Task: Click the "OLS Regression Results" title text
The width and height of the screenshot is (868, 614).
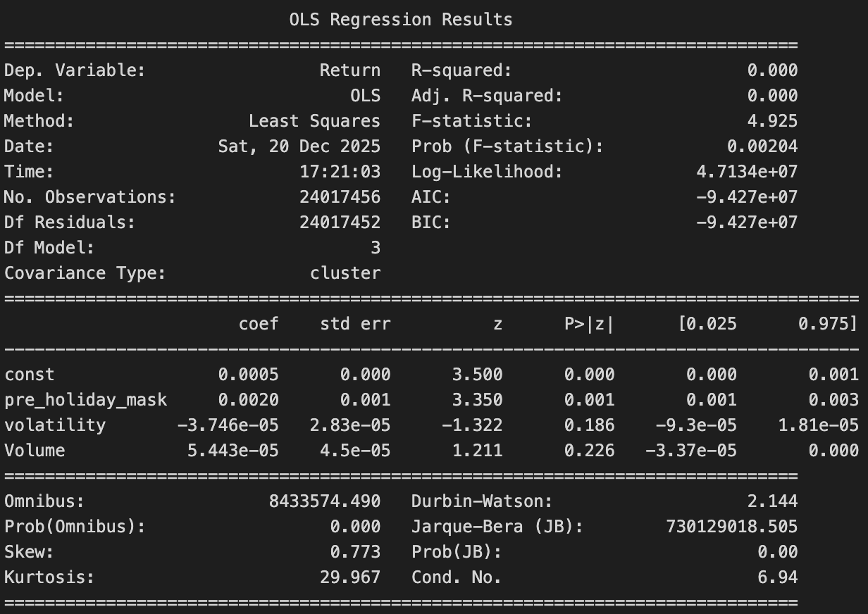Action: click(401, 20)
